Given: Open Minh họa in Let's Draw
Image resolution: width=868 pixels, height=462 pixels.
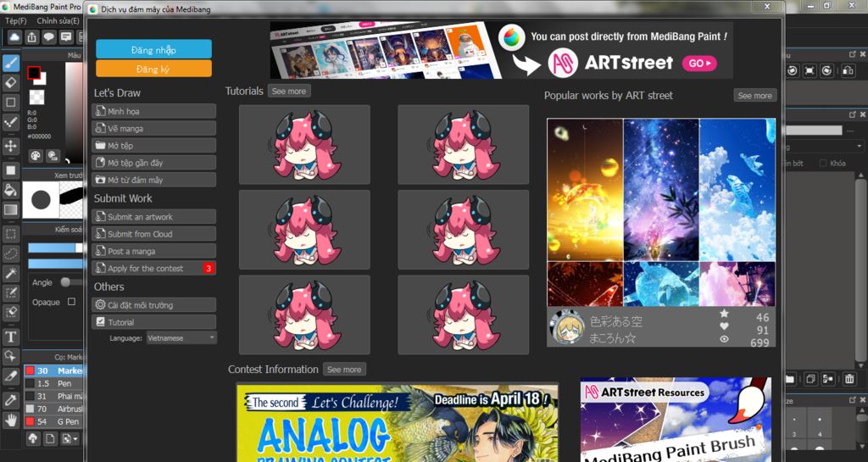Looking at the screenshot, I should [154, 111].
